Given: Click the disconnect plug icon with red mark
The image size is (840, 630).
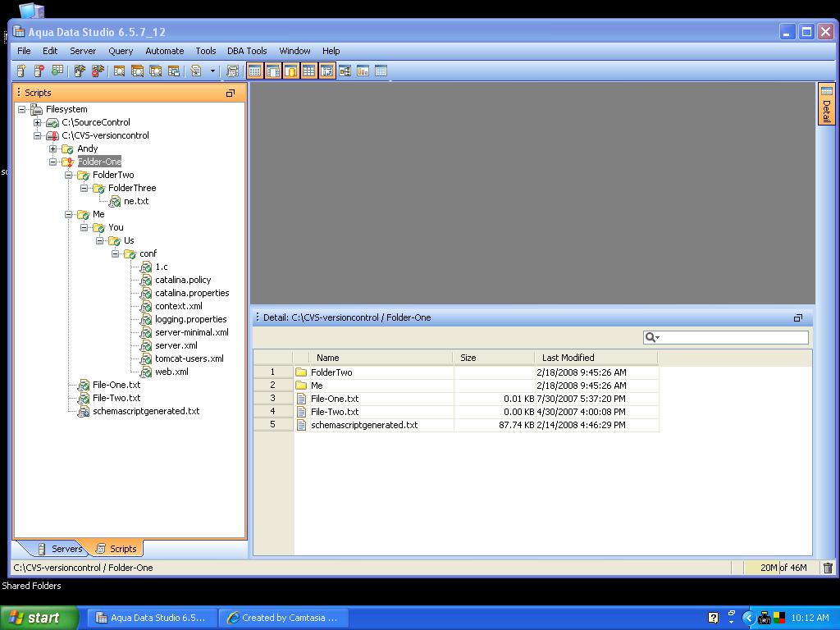Looking at the screenshot, I should [x=98, y=71].
